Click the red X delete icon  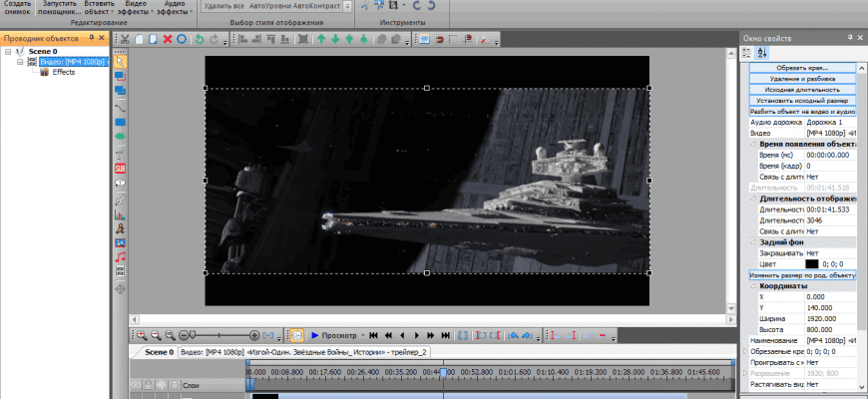[168, 39]
